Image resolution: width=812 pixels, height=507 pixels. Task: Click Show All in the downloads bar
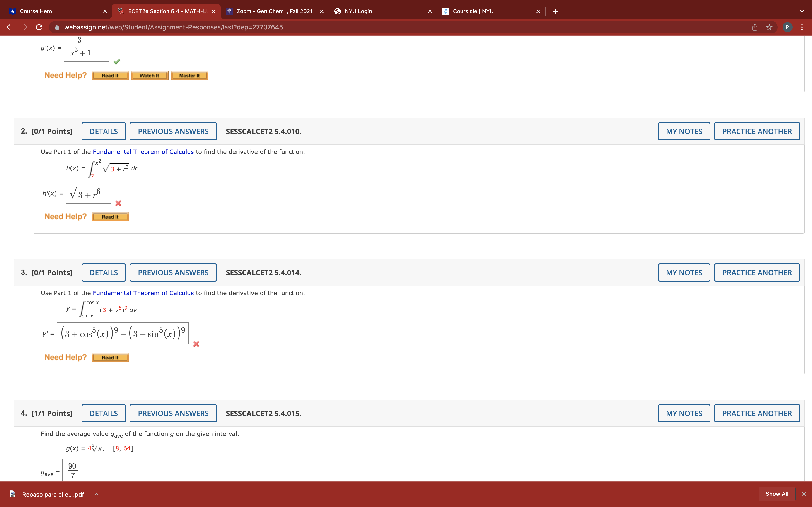[x=777, y=494]
